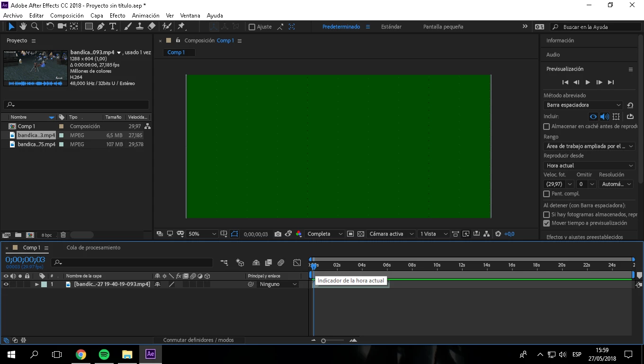Uncheck Mover tiempo a previsualización
This screenshot has height=364, width=644.
coord(546,223)
